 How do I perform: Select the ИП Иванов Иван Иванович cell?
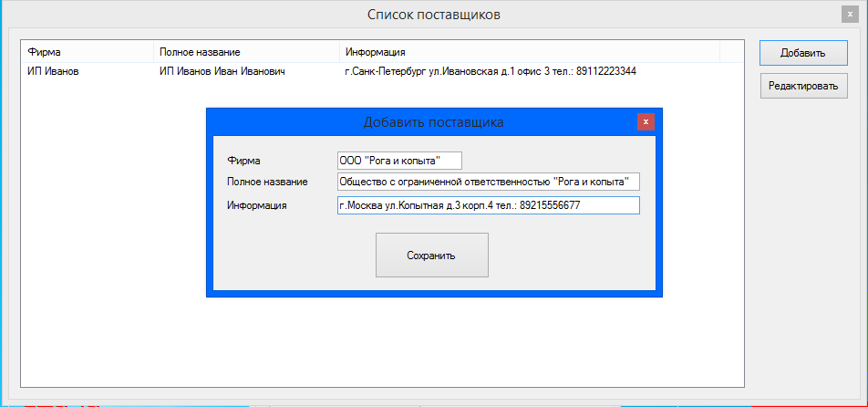click(x=222, y=71)
